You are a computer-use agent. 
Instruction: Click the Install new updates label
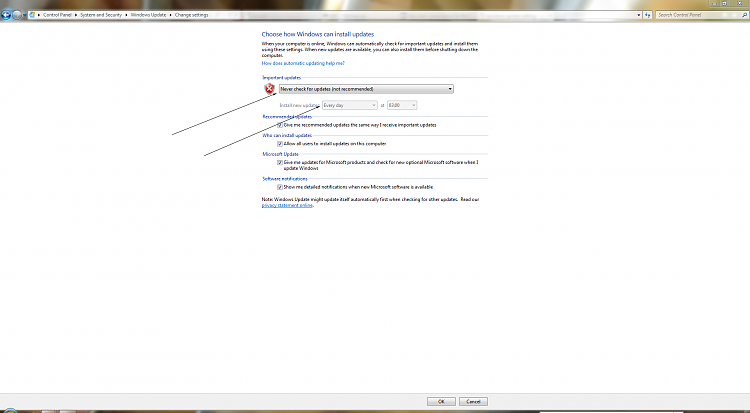(299, 105)
